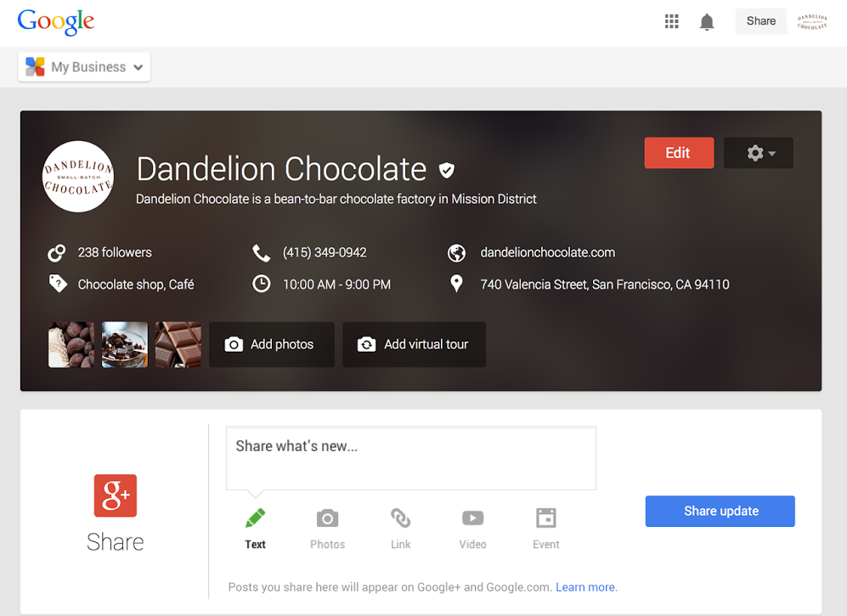
Task: Click the Google+ Share logo icon
Action: pos(116,495)
